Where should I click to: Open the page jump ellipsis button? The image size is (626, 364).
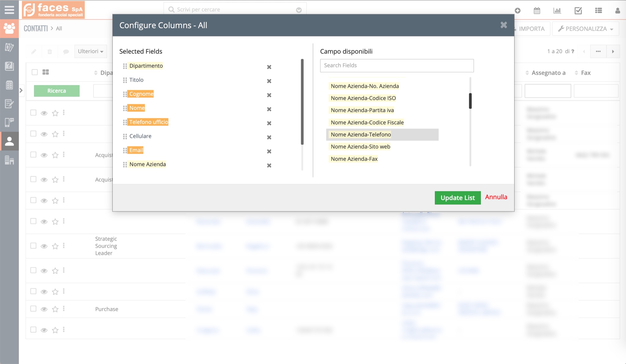click(598, 51)
